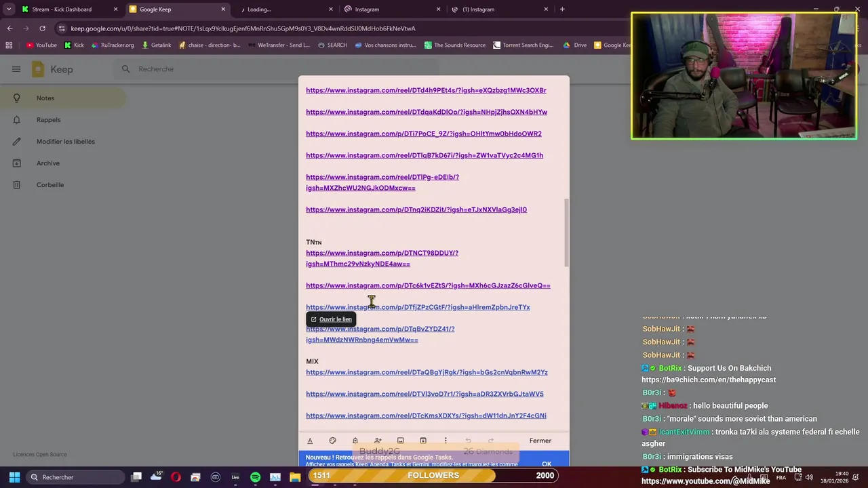This screenshot has height=488, width=868.
Task: Click the Rechercher taskbar search box
Action: [75, 477]
